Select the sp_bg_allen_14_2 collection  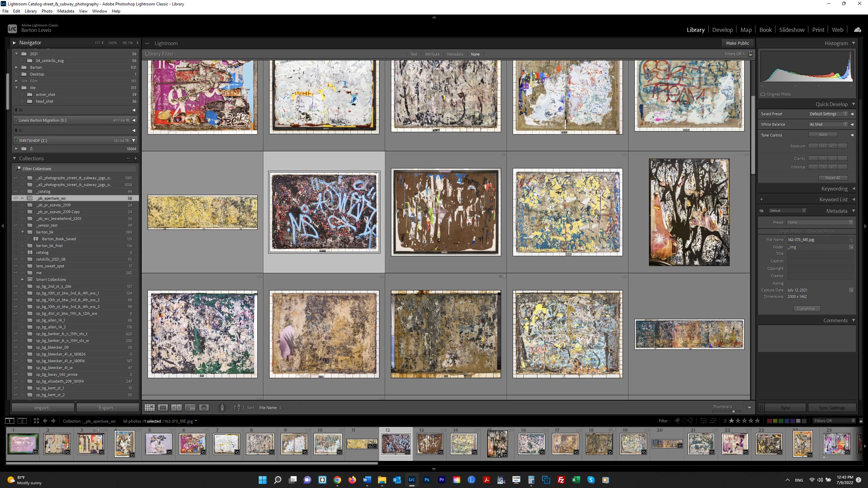[51, 327]
